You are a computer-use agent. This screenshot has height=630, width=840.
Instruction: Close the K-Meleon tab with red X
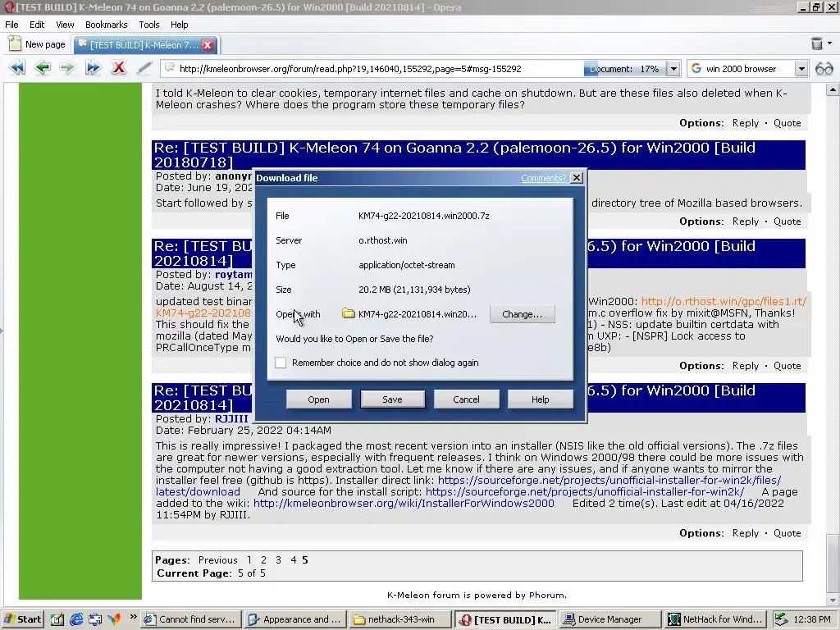[x=208, y=45]
